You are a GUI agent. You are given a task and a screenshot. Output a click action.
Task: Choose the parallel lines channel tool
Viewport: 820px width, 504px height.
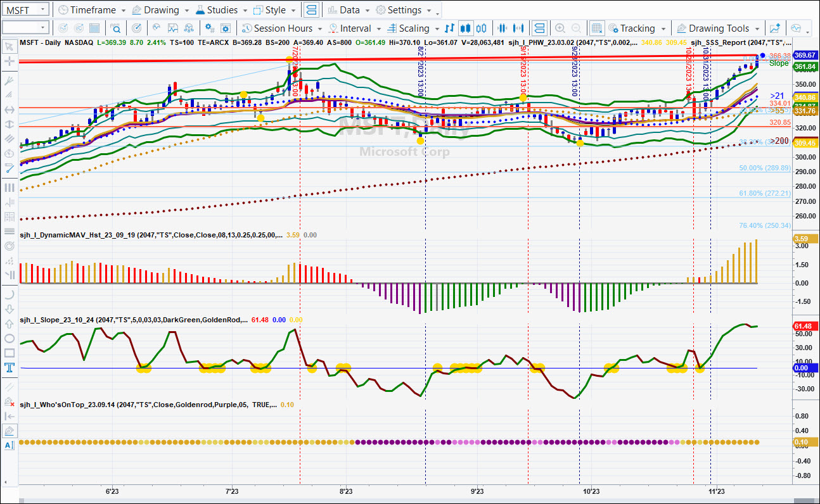[10, 139]
